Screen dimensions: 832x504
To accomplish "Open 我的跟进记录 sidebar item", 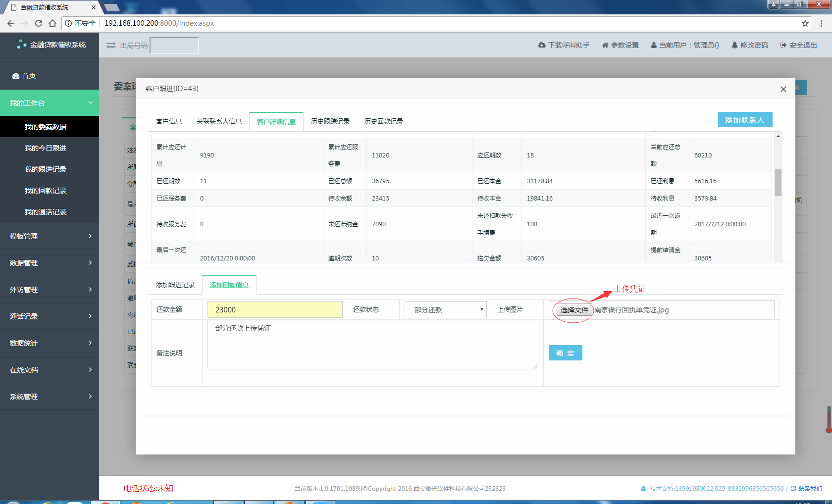I will pos(50,169).
